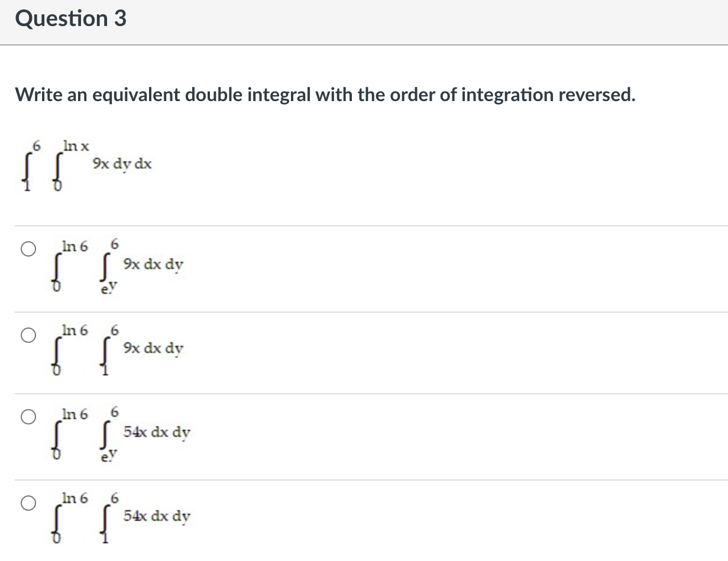Click the instruction text about reversing integration order
Screen dimensions: 728x561
pyautogui.click(x=325, y=95)
